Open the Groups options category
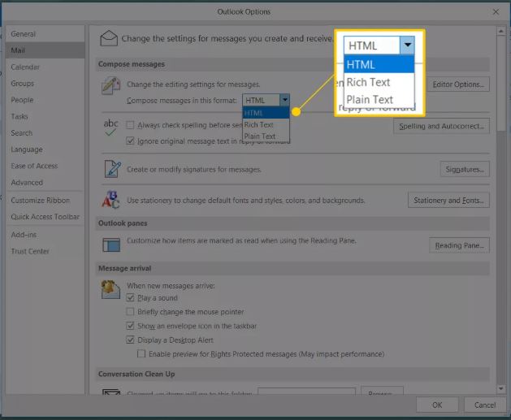 coord(45,84)
